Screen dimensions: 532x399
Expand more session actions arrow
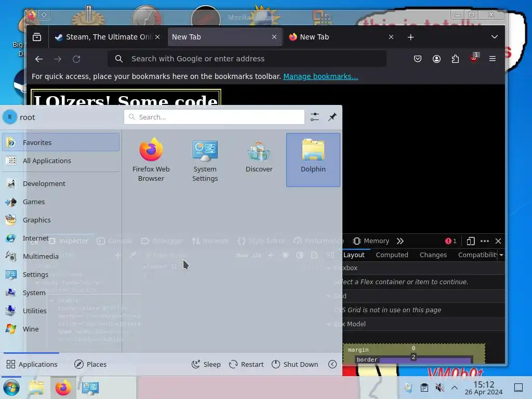click(332, 364)
